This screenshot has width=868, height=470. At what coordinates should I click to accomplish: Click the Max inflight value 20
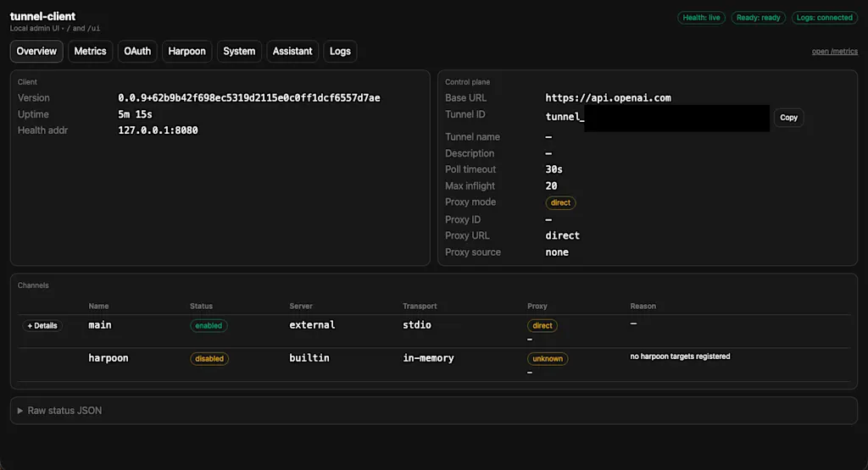tap(551, 186)
